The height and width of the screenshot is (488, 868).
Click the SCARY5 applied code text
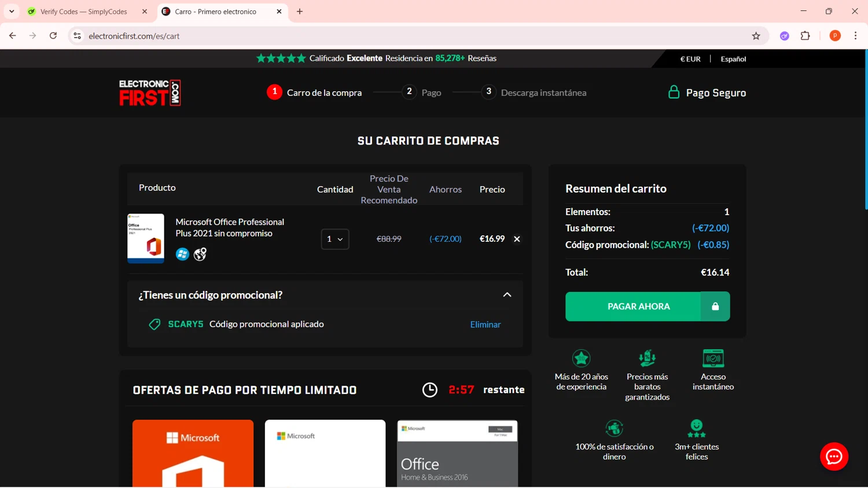click(x=186, y=324)
